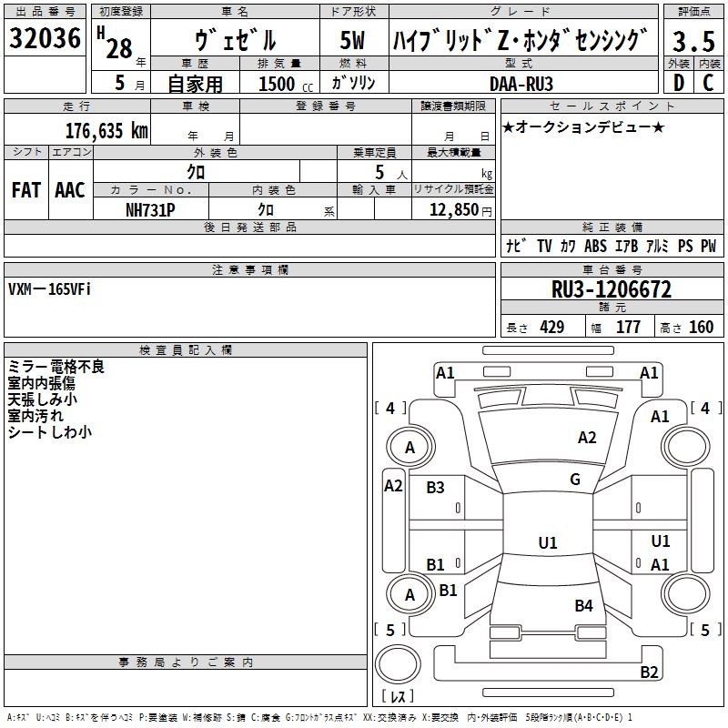Select interior grade C

click(x=708, y=83)
